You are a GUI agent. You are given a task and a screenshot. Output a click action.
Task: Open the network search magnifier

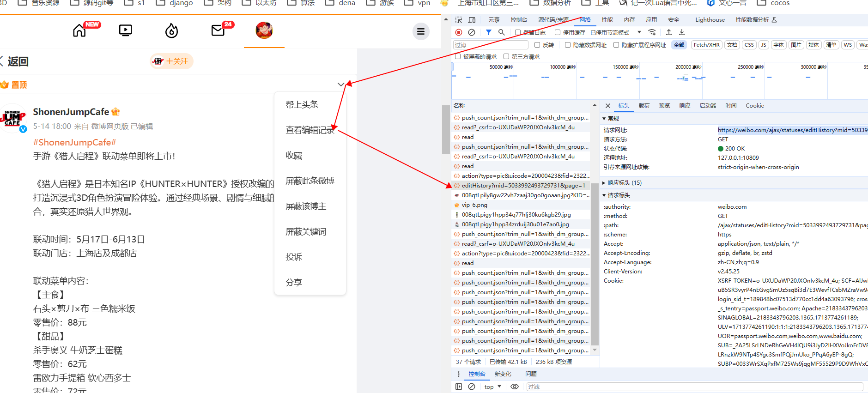[x=502, y=32]
